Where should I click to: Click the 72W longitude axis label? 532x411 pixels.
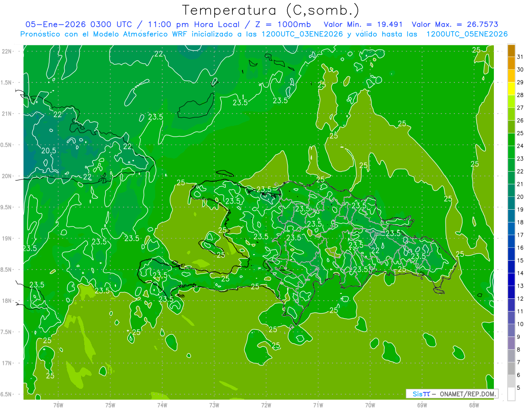point(266,405)
